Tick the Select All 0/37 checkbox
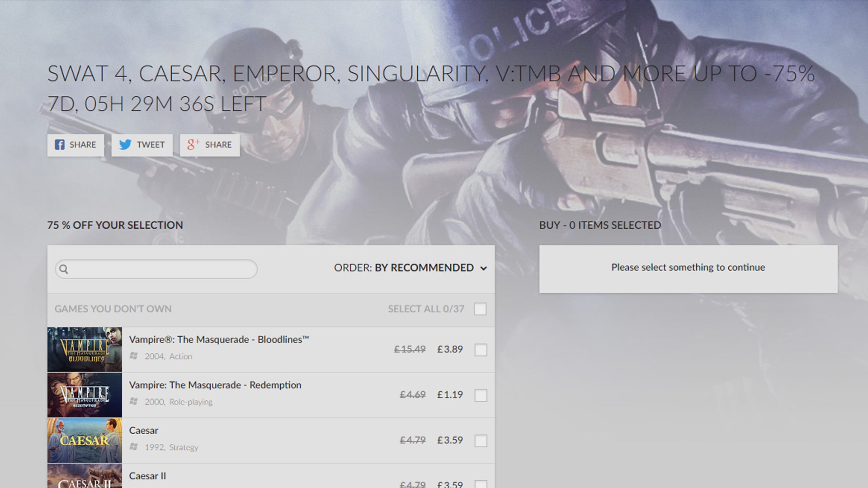Viewport: 868px width, 488px height. (480, 309)
